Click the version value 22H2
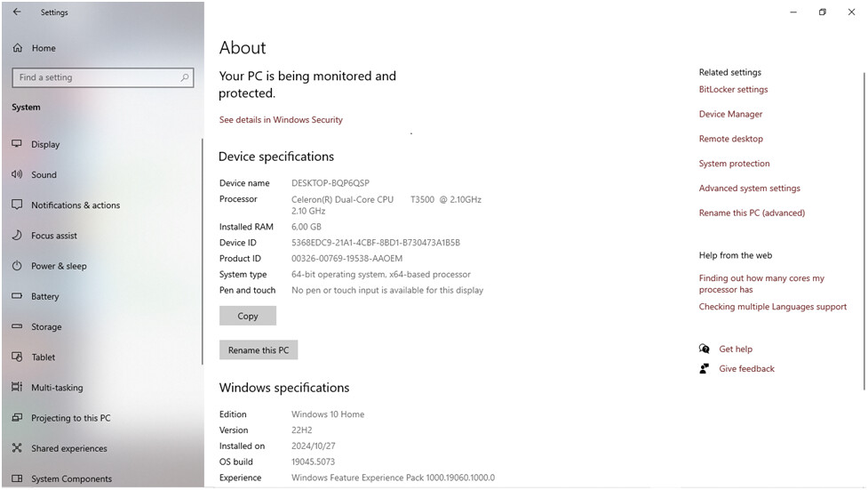The image size is (868, 490). coord(302,430)
